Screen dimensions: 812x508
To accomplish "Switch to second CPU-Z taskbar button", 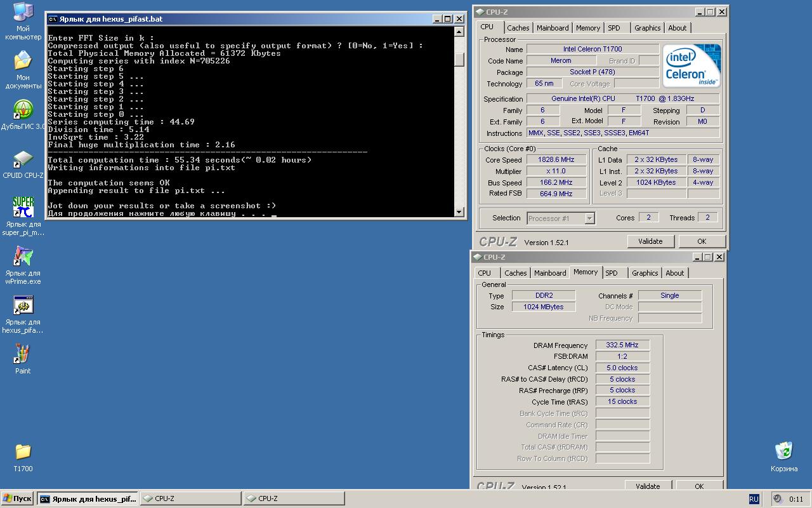I will pyautogui.click(x=294, y=498).
